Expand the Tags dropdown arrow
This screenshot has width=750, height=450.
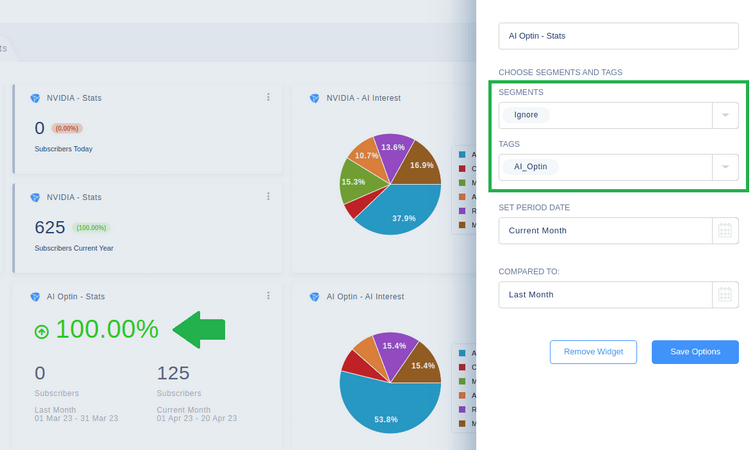[x=725, y=167]
